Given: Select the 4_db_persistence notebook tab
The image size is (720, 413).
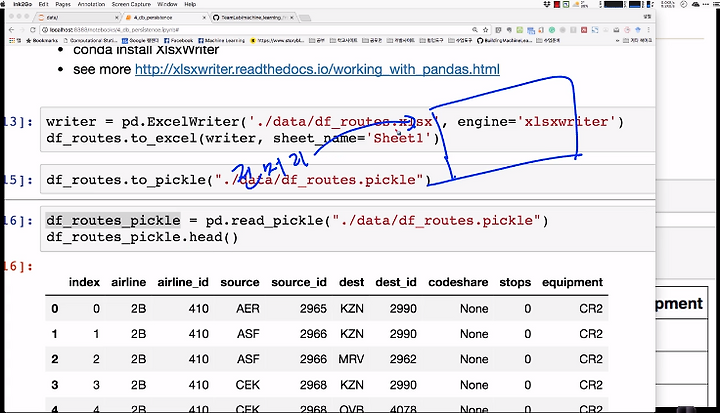Looking at the screenshot, I should pyautogui.click(x=163, y=17).
